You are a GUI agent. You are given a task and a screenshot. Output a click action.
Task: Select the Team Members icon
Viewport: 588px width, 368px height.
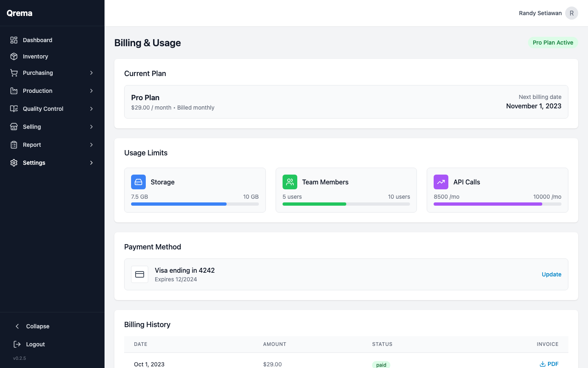click(x=290, y=182)
